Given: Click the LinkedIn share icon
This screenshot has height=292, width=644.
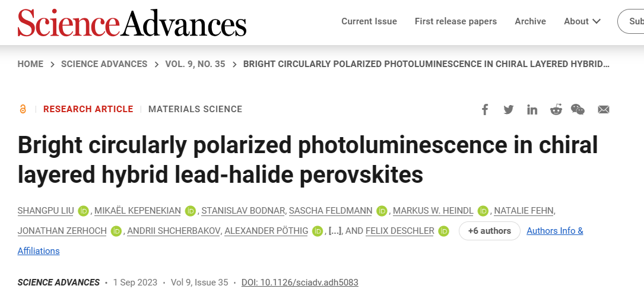Looking at the screenshot, I should pyautogui.click(x=532, y=110).
